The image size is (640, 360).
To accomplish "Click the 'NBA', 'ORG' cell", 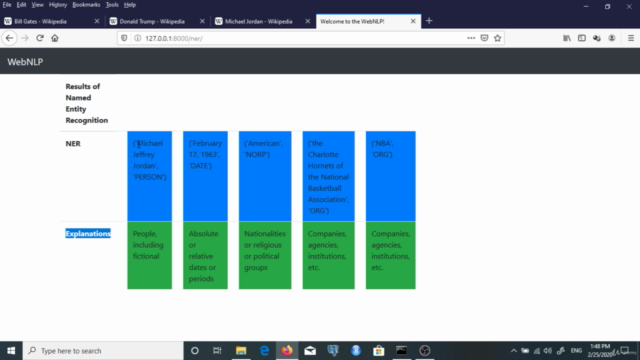I will 391,176.
